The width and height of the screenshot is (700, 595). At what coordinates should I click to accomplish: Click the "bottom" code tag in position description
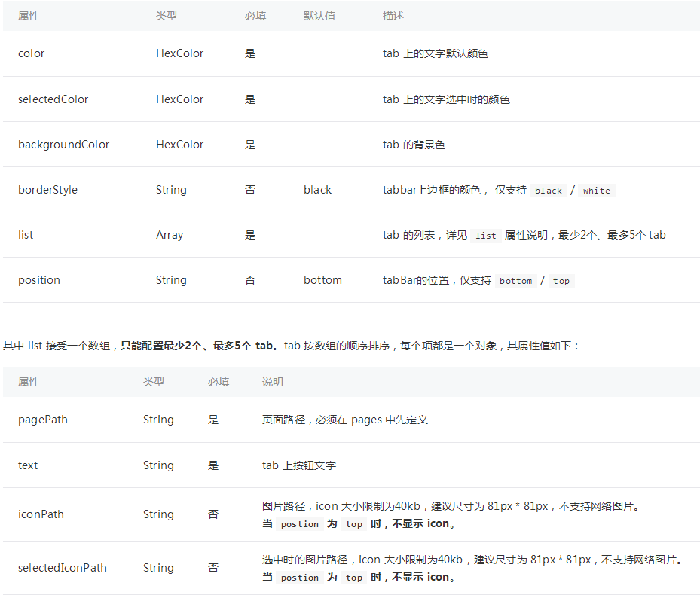click(x=515, y=281)
